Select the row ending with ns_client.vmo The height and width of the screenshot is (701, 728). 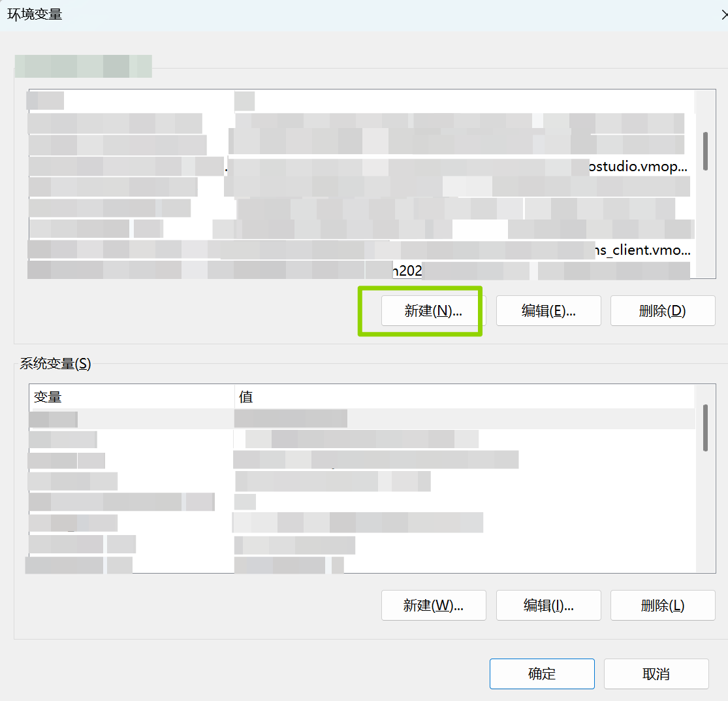click(359, 250)
